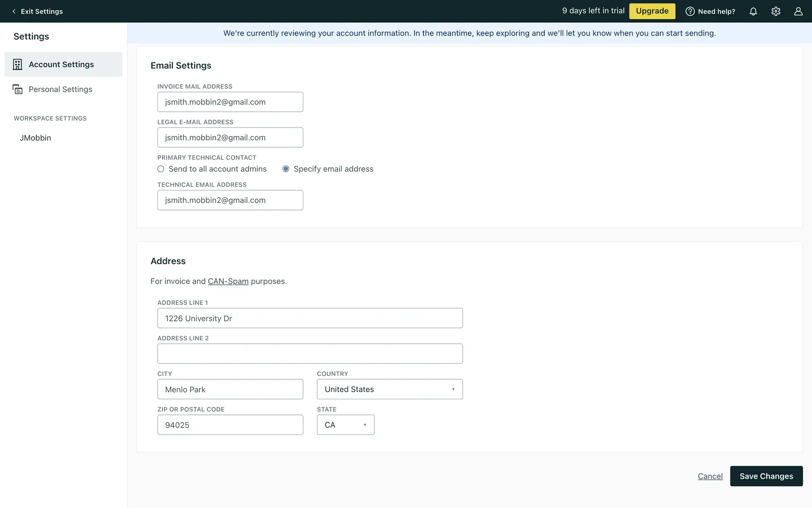This screenshot has height=508, width=812.
Task: Open the settings gear icon
Action: [776, 11]
